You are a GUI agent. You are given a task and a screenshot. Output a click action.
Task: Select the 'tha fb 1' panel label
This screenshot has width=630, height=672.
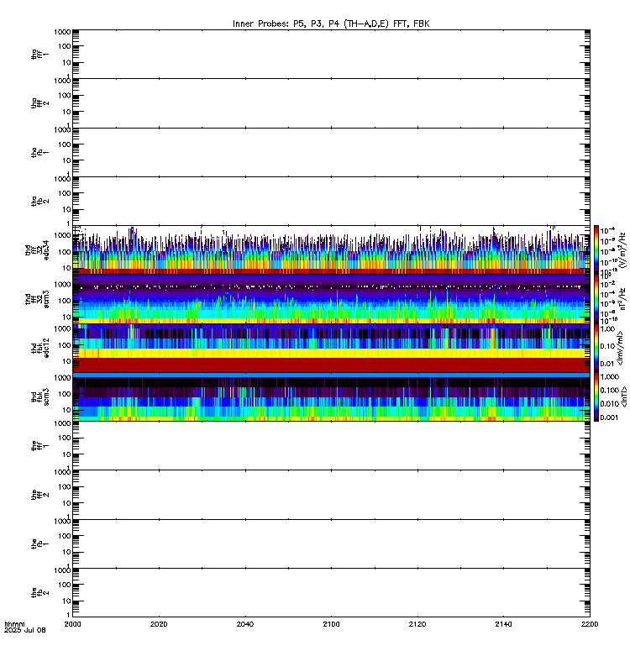39,152
